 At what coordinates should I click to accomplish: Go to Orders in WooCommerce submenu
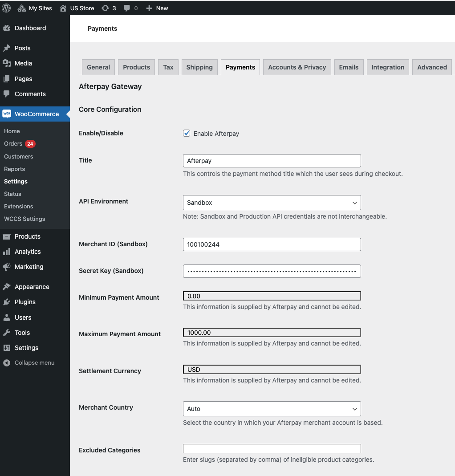(x=13, y=143)
